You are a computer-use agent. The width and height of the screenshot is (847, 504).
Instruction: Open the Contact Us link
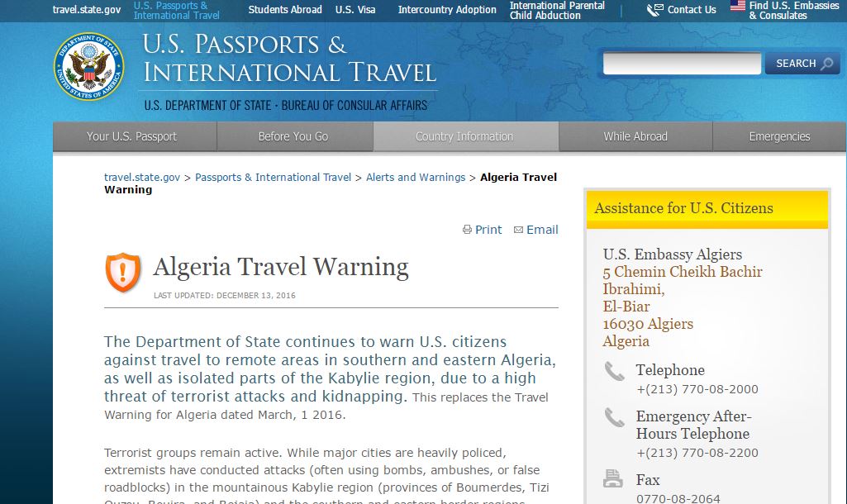pyautogui.click(x=692, y=10)
